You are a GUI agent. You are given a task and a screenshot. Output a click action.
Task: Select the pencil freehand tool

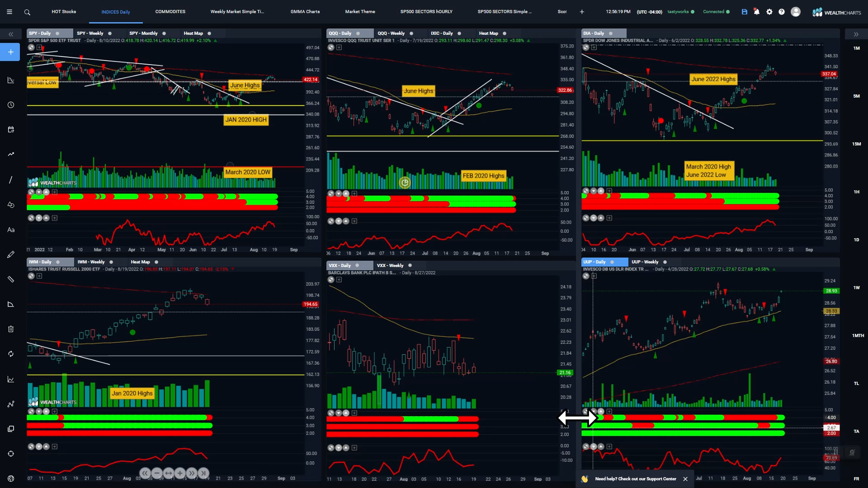pos(11,255)
